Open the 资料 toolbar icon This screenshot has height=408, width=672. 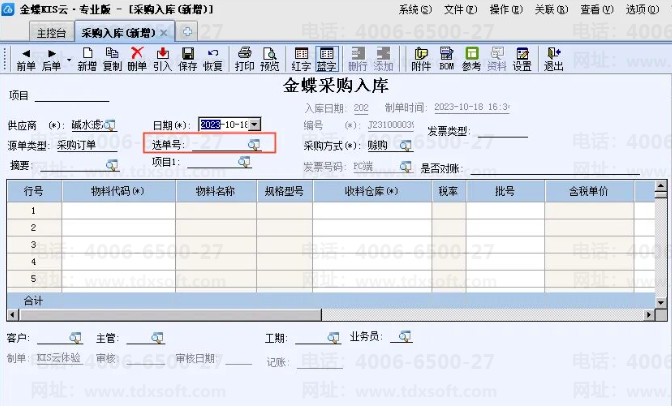tap(497, 59)
